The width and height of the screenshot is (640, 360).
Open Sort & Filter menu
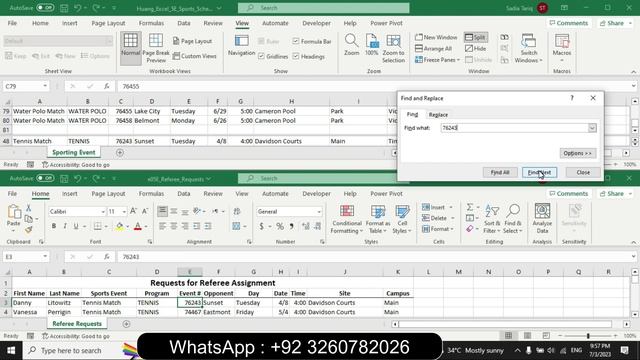click(492, 219)
